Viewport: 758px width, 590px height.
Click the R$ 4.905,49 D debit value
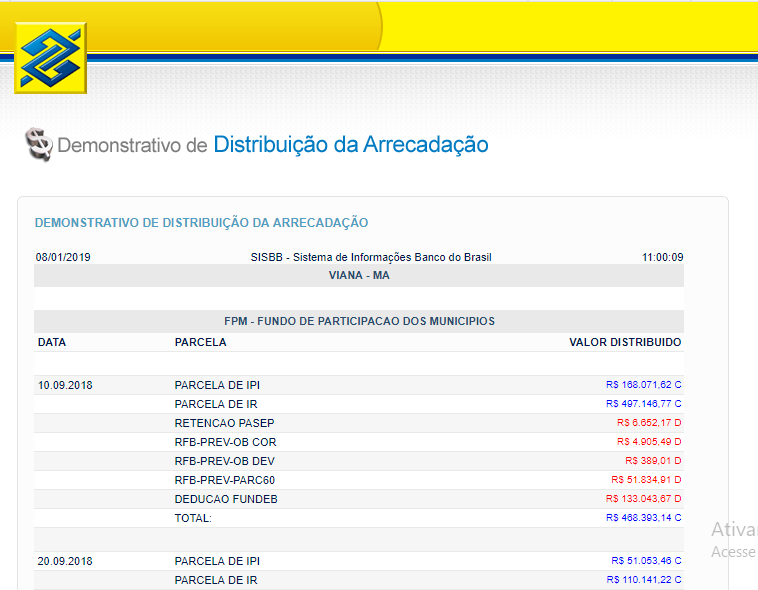click(x=649, y=442)
